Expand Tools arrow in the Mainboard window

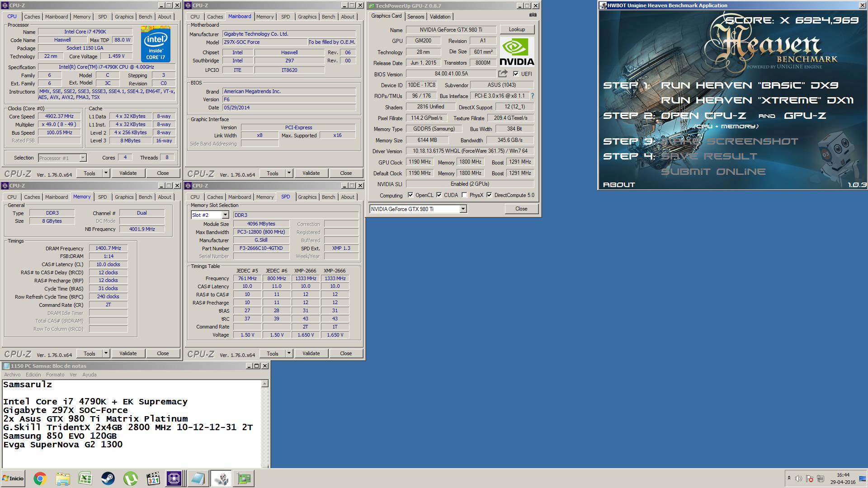(x=289, y=173)
